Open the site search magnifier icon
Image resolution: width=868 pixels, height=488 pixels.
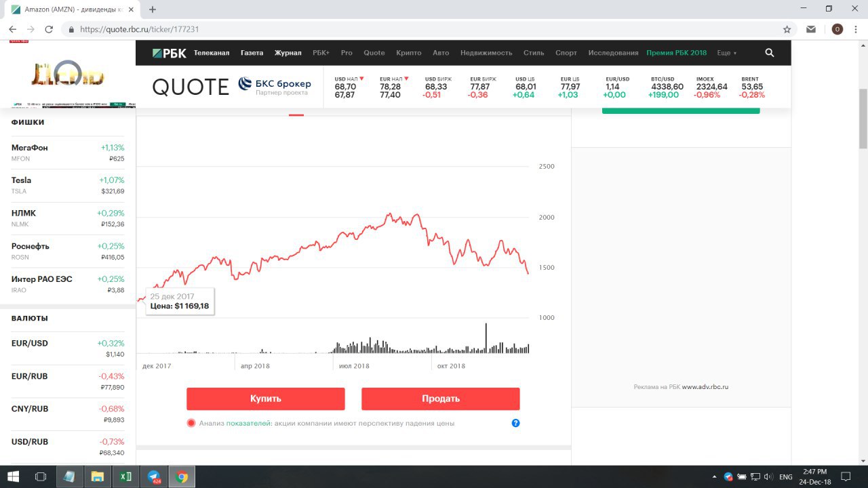coord(770,53)
